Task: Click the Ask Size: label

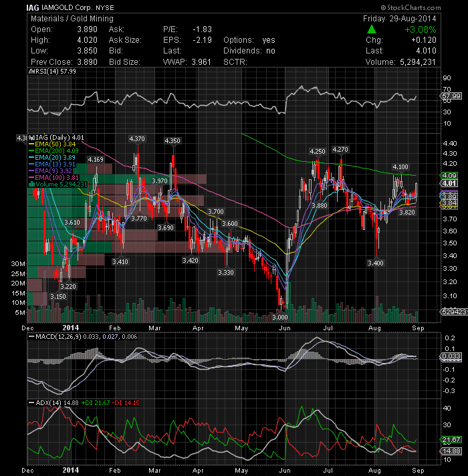Action: 125,40
